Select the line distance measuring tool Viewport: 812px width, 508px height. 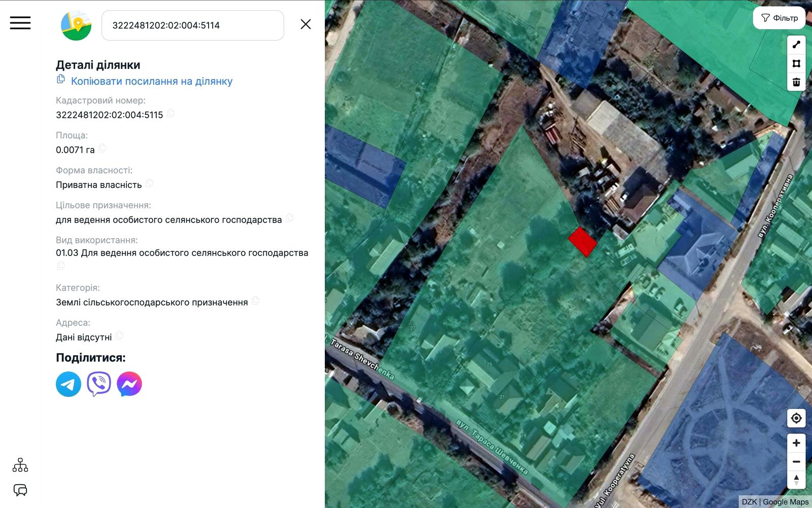click(x=796, y=45)
